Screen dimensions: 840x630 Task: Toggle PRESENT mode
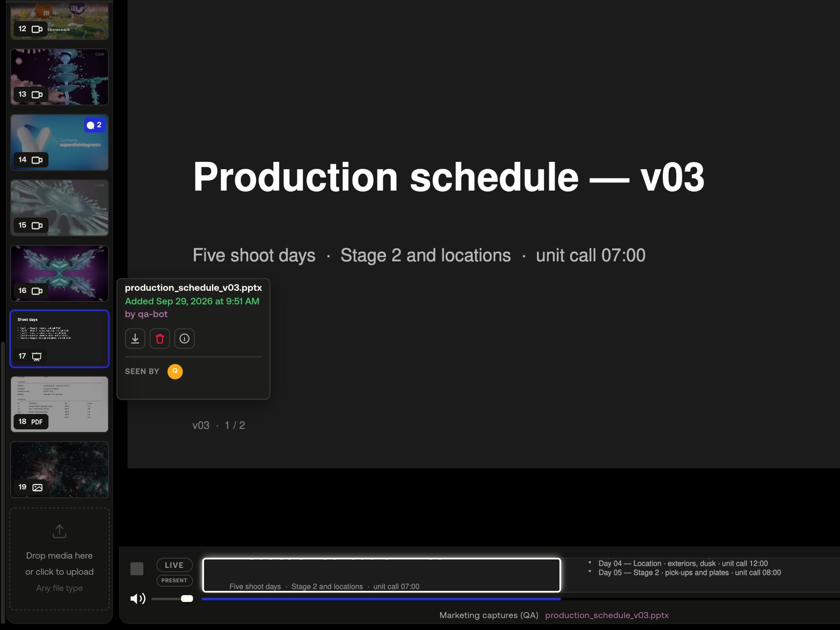point(174,580)
